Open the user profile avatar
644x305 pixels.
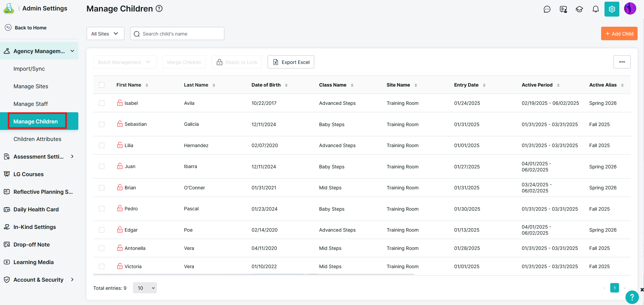(630, 8)
